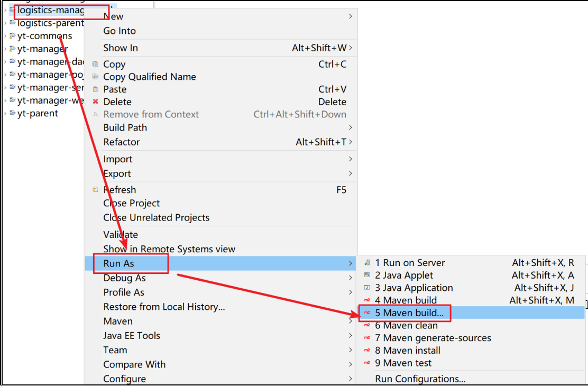The image size is (588, 386).
Task: Click the Java Application icon
Action: coord(367,288)
